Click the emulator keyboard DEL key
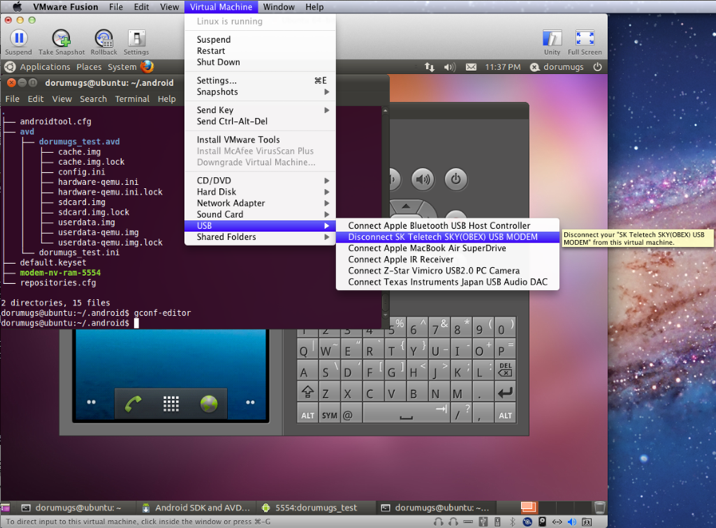 tap(505, 370)
